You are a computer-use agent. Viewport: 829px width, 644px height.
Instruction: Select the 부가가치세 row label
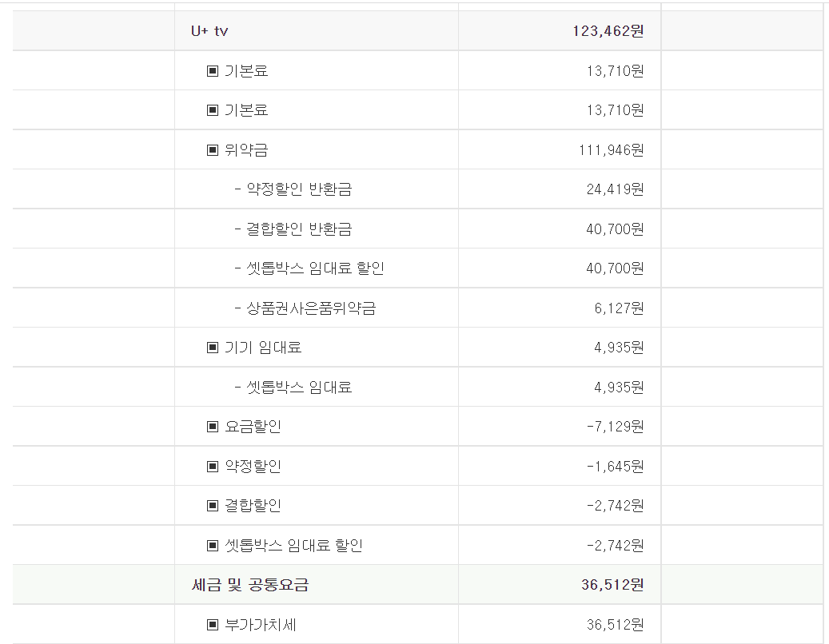pyautogui.click(x=261, y=625)
